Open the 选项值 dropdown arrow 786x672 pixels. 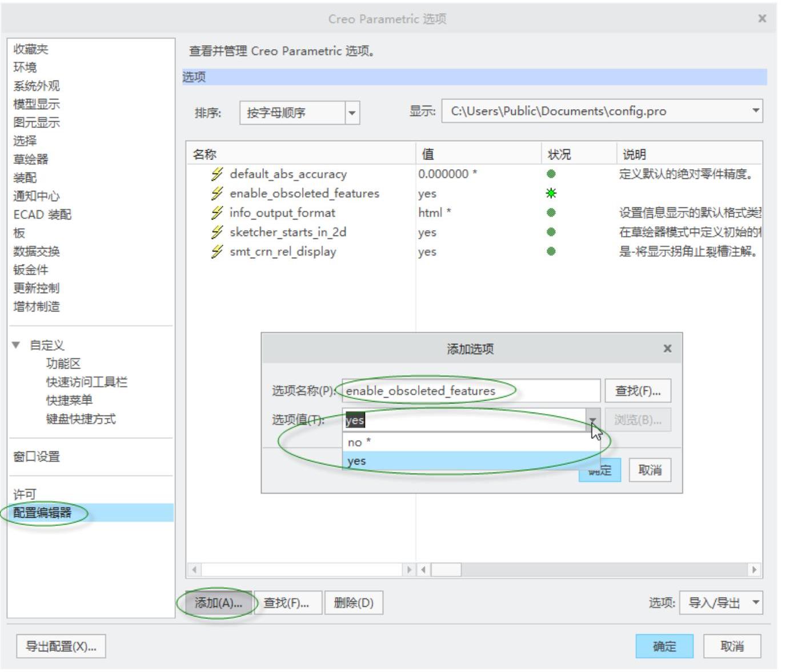click(x=593, y=420)
